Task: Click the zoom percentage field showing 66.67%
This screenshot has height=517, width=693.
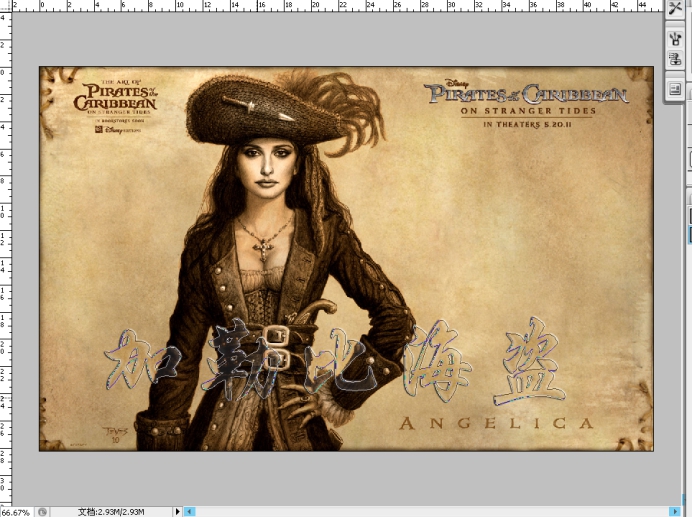Action: pos(16,512)
